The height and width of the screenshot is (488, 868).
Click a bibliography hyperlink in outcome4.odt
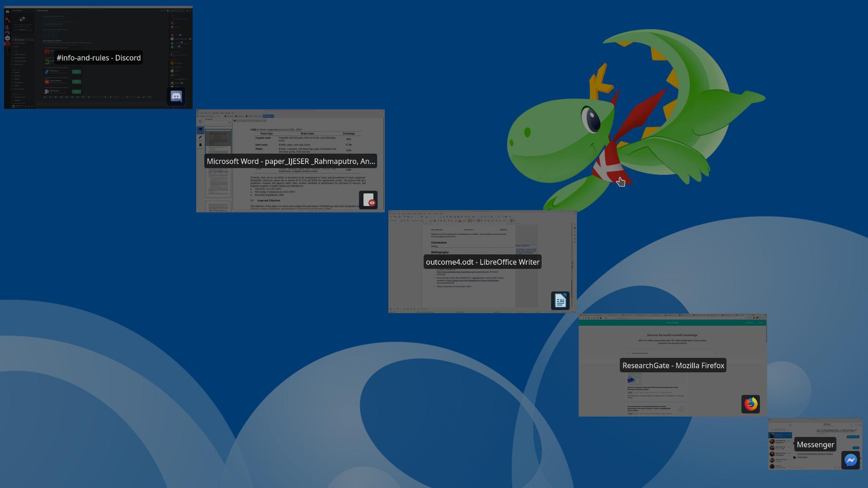click(462, 272)
